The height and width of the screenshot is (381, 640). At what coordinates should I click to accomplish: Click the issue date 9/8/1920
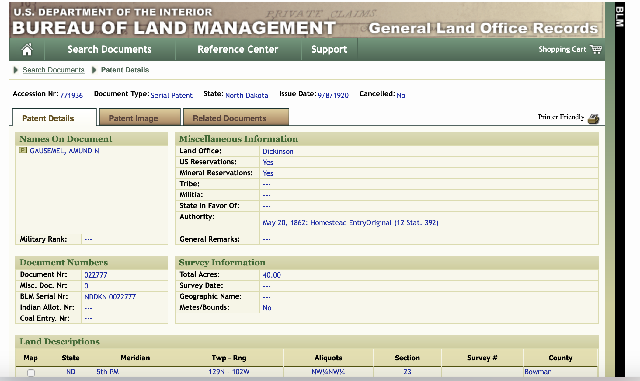click(x=333, y=95)
